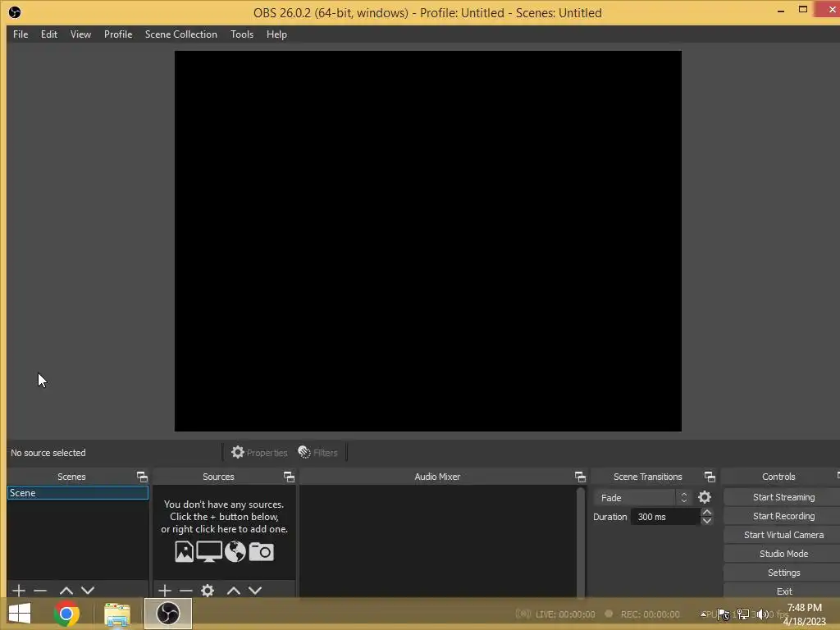Decrease transition duration with down arrow
This screenshot has width=840, height=630.
(x=706, y=521)
